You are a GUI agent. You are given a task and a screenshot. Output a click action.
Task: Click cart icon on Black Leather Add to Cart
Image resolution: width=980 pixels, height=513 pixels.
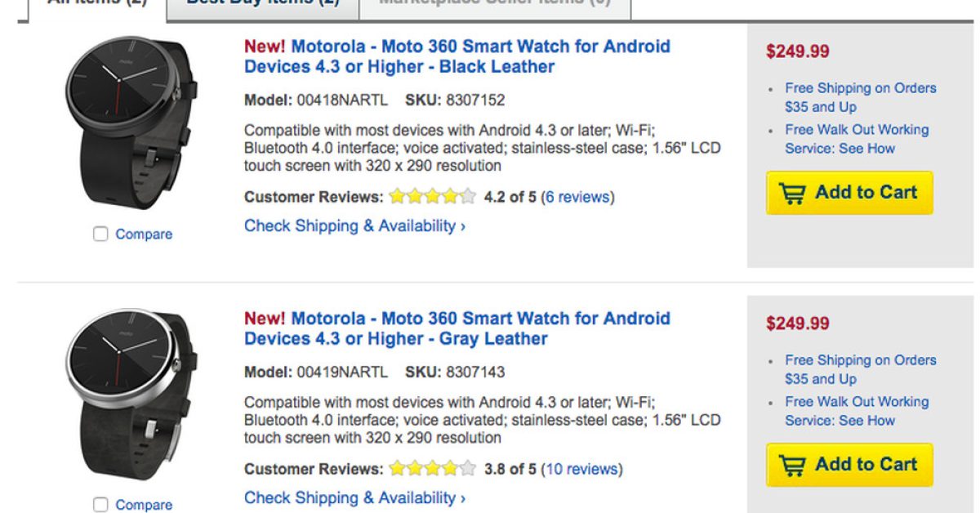click(x=791, y=193)
